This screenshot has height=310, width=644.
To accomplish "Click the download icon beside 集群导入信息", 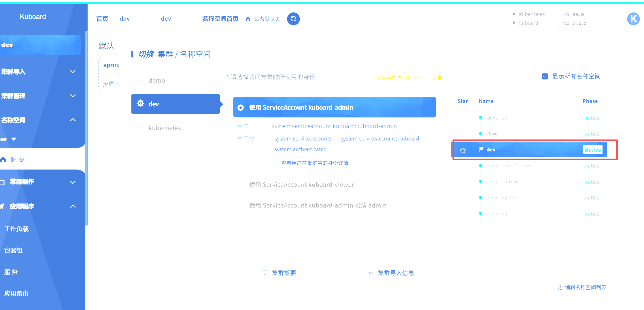I will pyautogui.click(x=371, y=273).
